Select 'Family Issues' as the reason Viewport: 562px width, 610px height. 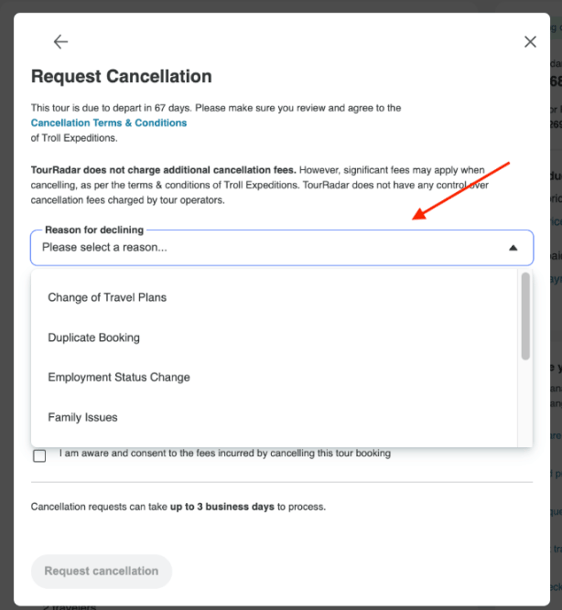pyautogui.click(x=82, y=417)
